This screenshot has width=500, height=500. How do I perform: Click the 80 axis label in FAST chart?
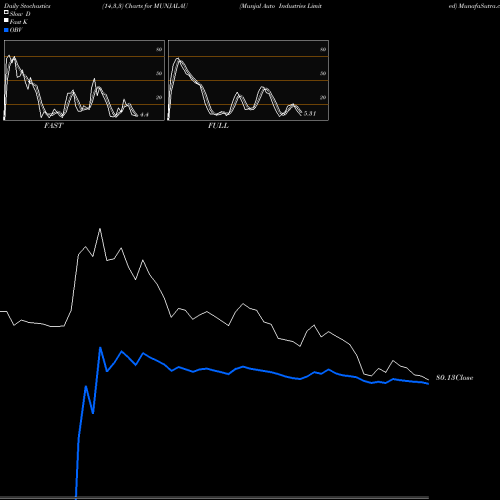coord(159,49)
